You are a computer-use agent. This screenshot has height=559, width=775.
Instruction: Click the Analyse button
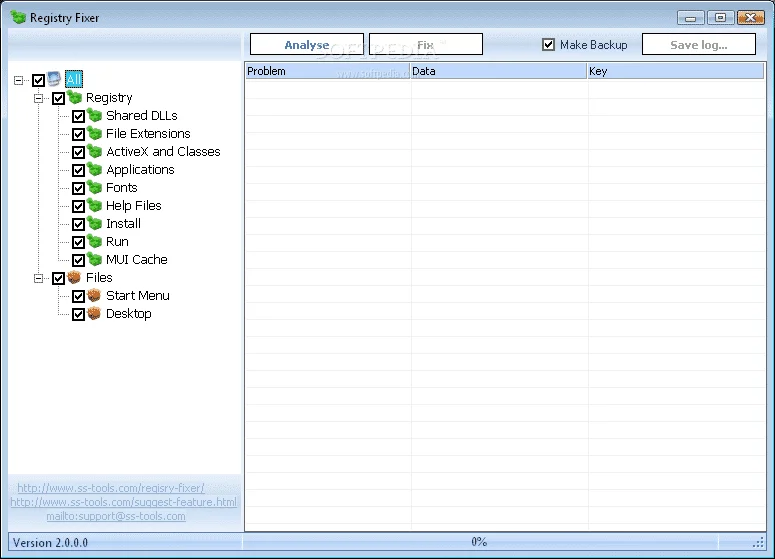[307, 44]
